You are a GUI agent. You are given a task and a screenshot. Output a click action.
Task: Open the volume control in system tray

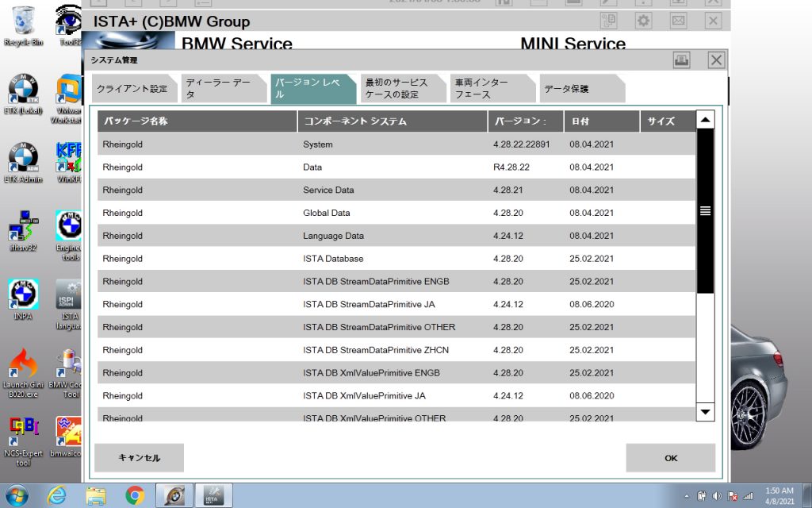pos(717,496)
